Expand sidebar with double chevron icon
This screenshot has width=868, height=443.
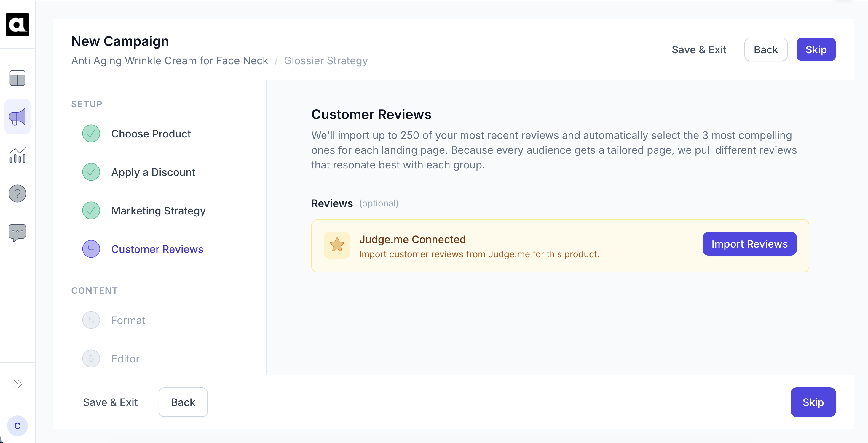pos(17,384)
